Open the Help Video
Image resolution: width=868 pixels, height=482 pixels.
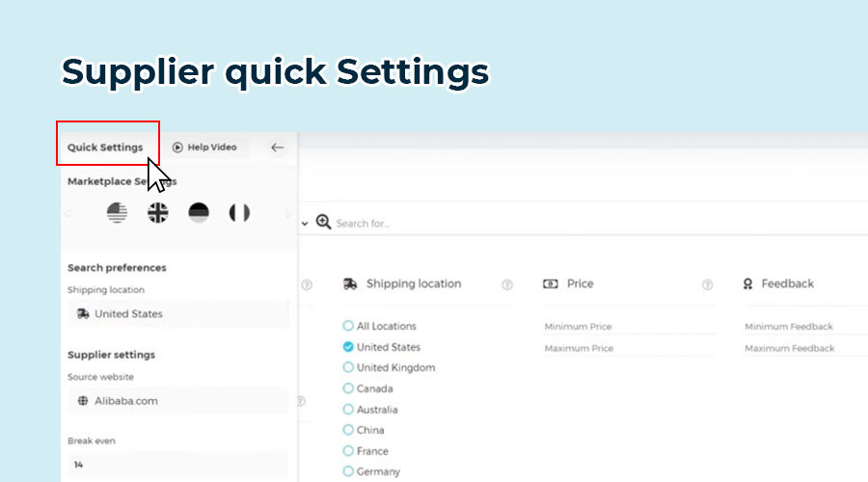(203, 147)
